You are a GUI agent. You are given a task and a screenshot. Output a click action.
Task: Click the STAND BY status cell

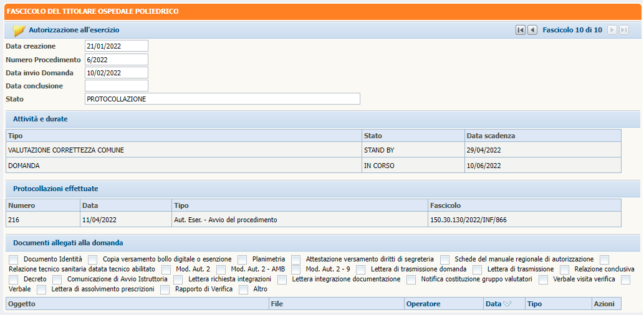point(413,150)
